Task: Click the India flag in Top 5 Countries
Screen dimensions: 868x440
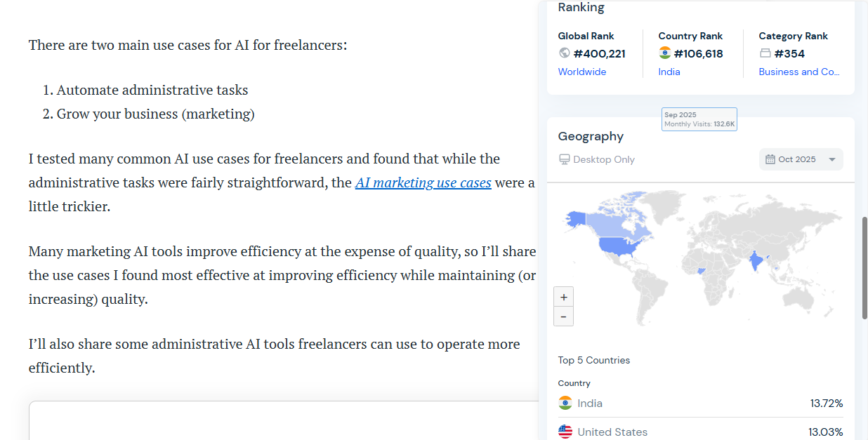Action: pos(565,404)
